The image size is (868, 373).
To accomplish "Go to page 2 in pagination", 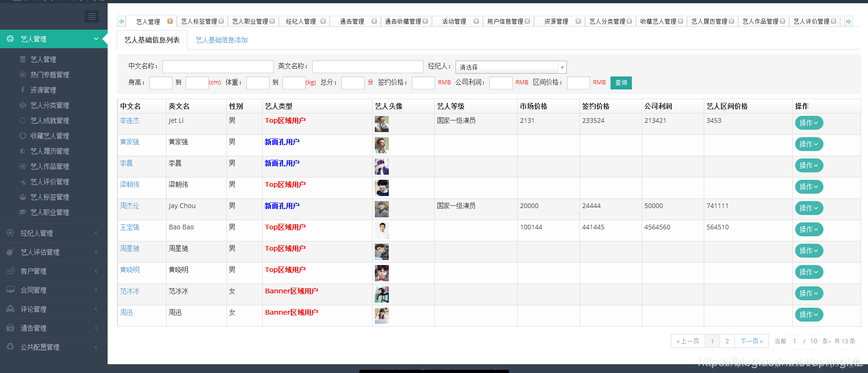I will click(x=727, y=341).
